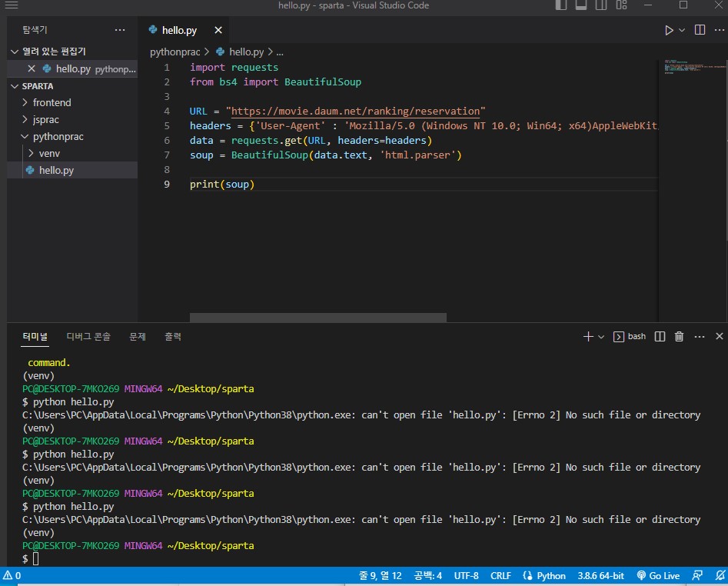Click print(soup) code line
Viewport: 728px width, 586px height.
[222, 185]
